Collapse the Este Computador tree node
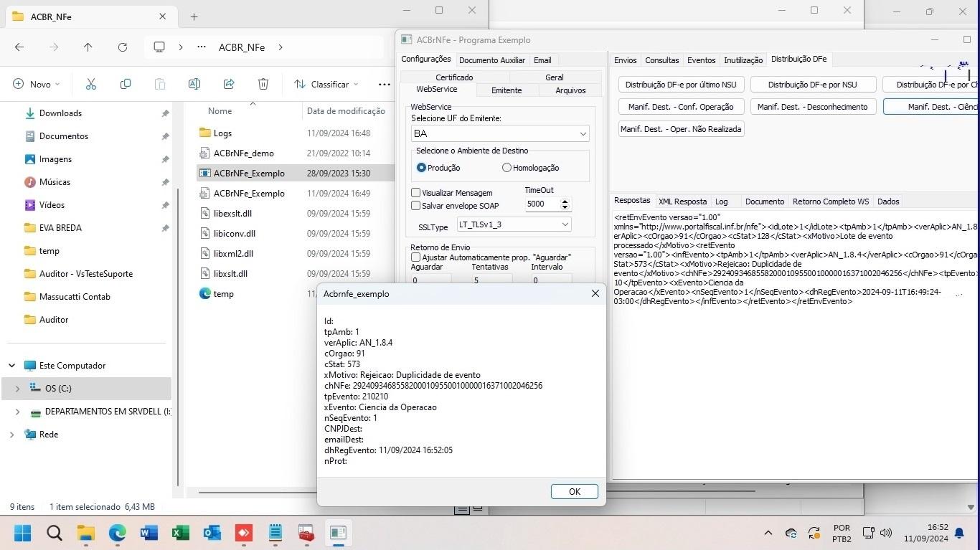This screenshot has width=980, height=550. (11, 366)
